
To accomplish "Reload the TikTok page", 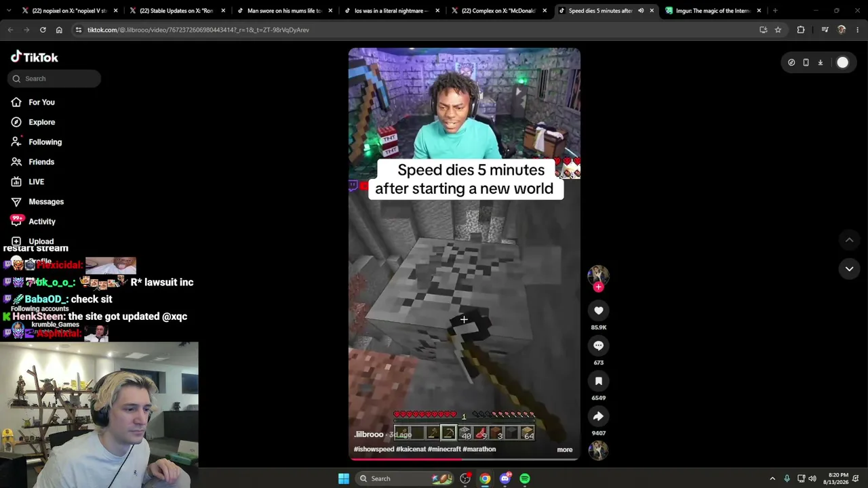I will coord(43,30).
